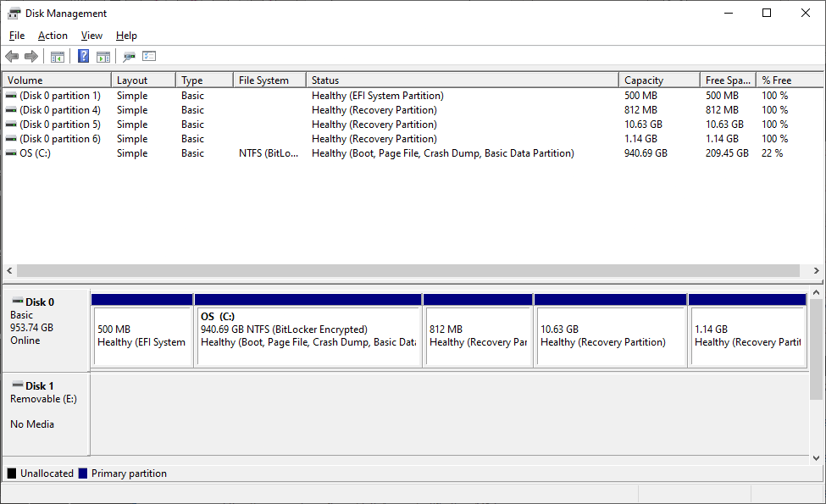Click the Forward arrow toolbar icon

31,57
